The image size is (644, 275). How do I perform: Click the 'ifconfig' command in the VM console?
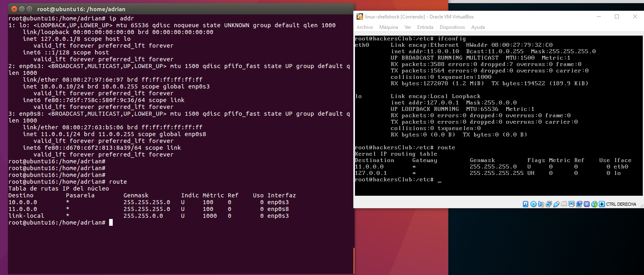click(452, 39)
